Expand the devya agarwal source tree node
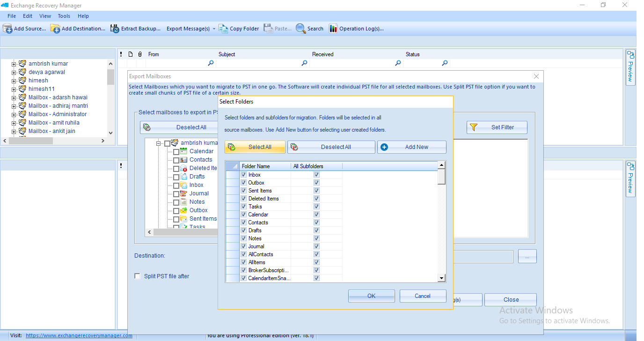 (x=14, y=72)
